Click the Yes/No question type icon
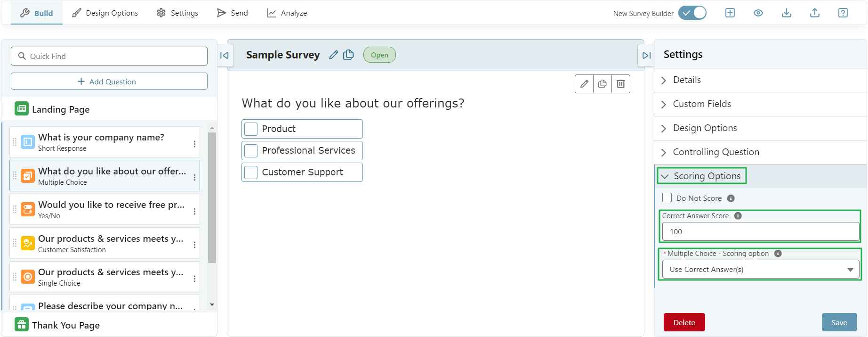 tap(28, 209)
